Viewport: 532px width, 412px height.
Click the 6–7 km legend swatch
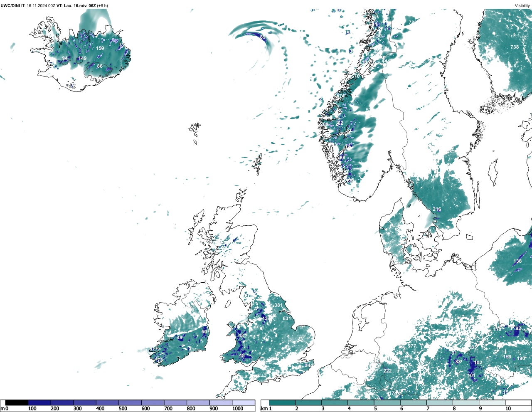click(x=413, y=403)
